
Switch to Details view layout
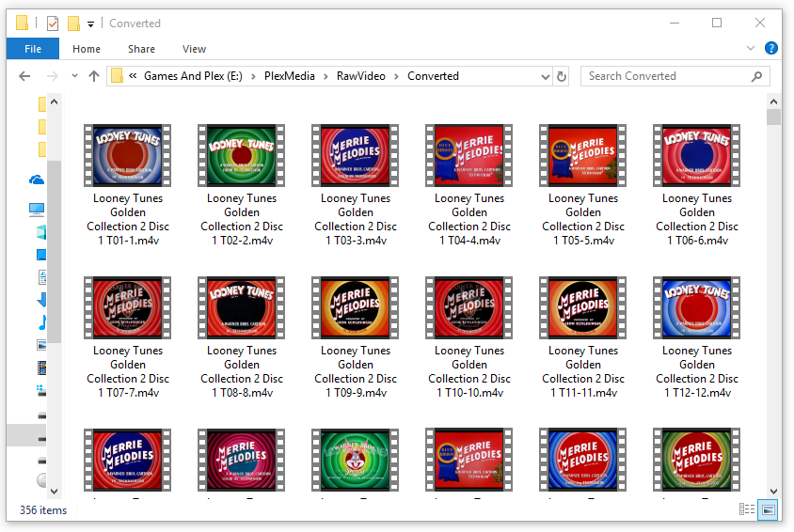tap(747, 509)
